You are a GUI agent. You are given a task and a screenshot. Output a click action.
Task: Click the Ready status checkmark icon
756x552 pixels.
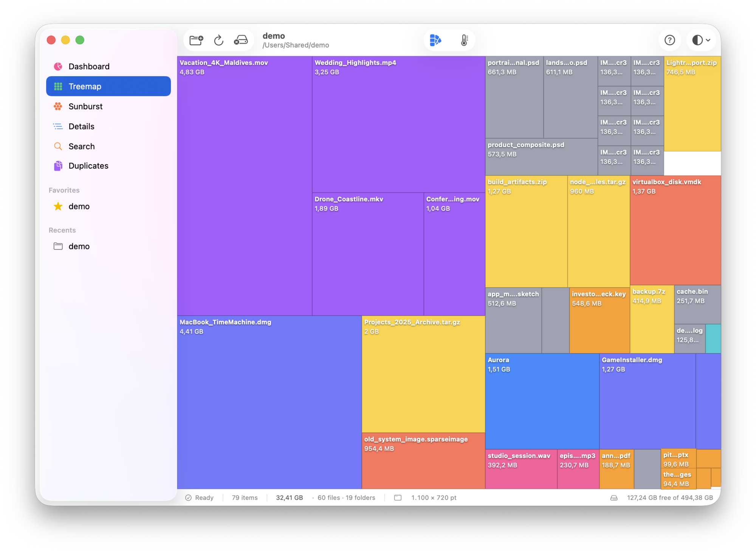pyautogui.click(x=188, y=498)
